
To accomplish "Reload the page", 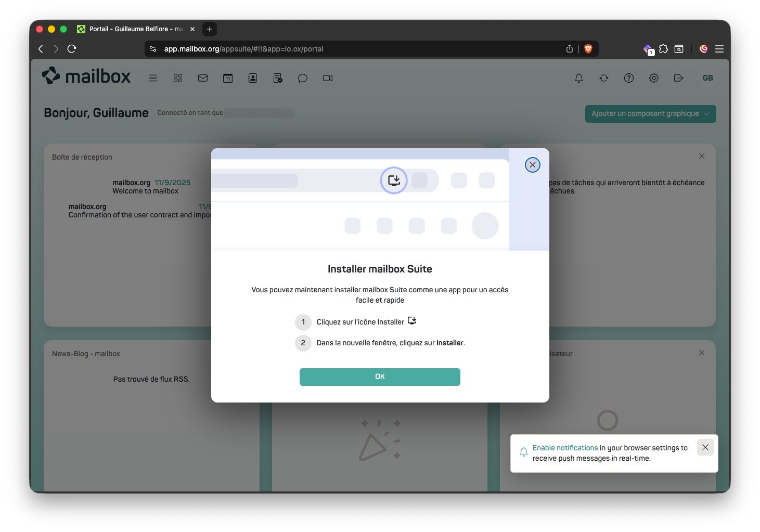I will (72, 49).
